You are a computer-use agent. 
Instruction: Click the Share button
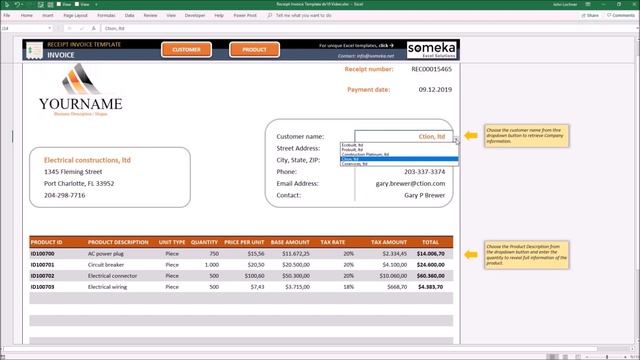590,15
